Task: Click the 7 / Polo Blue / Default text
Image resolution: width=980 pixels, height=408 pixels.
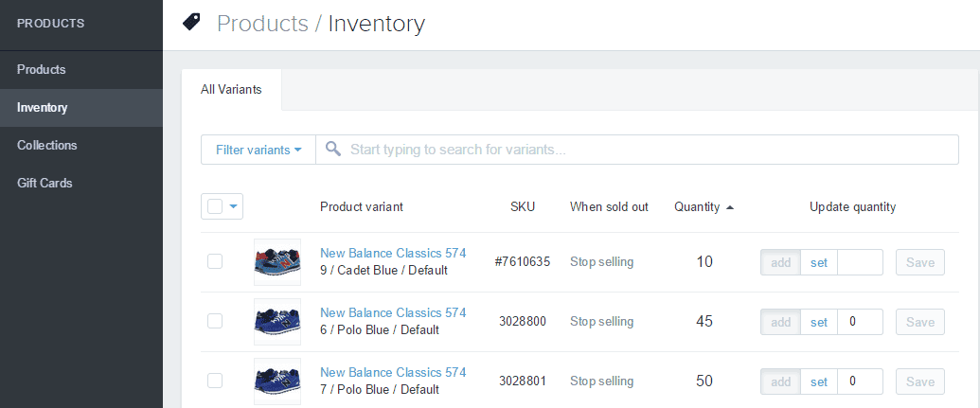Action: click(380, 389)
